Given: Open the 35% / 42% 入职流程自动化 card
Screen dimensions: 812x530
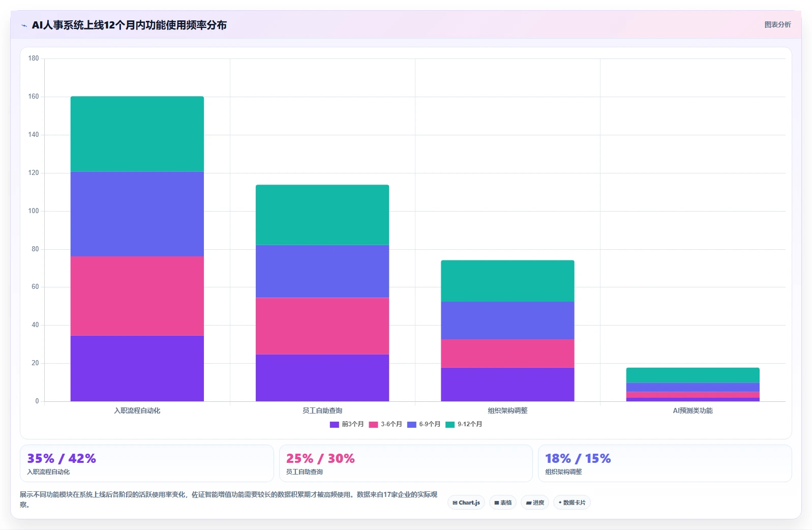Looking at the screenshot, I should pyautogui.click(x=147, y=463).
